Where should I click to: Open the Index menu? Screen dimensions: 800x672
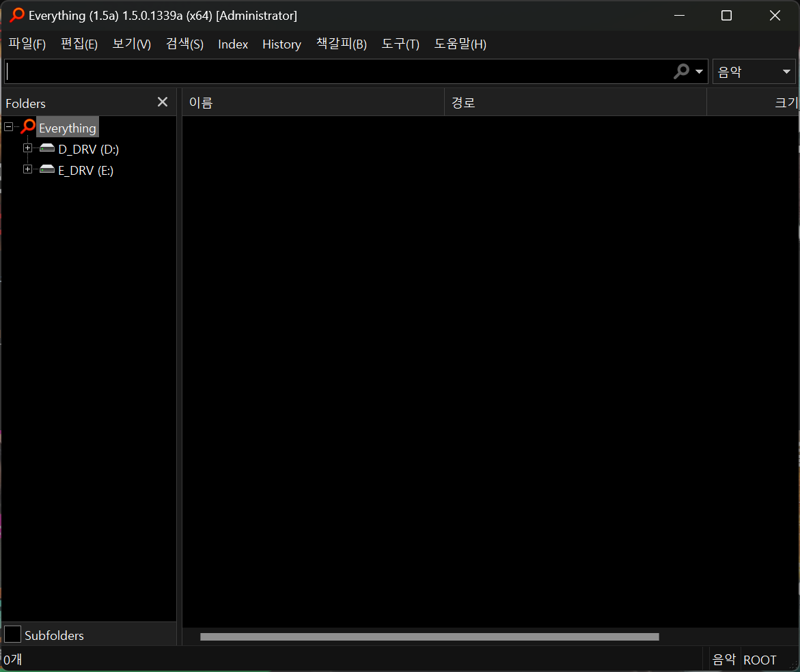click(x=233, y=44)
